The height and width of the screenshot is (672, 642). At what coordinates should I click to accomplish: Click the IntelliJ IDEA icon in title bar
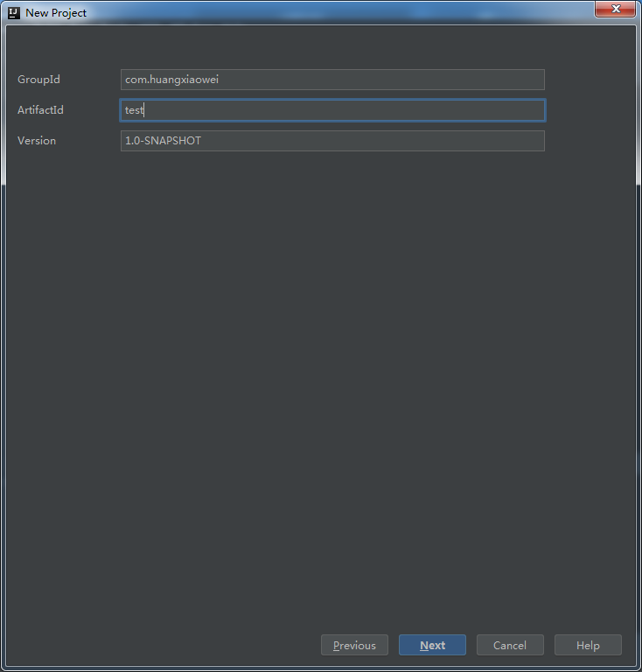(14, 13)
